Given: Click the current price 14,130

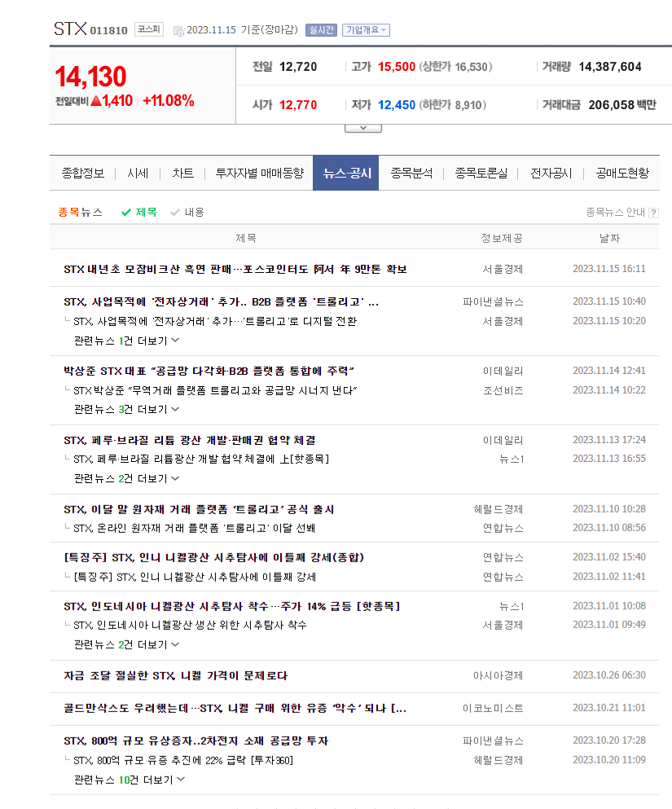Looking at the screenshot, I should pyautogui.click(x=90, y=77).
